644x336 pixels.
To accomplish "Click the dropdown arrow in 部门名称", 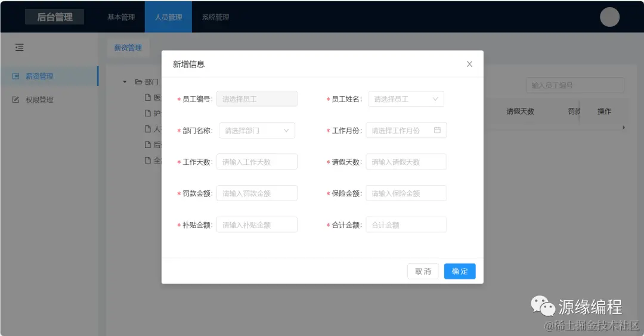I will pyautogui.click(x=286, y=130).
